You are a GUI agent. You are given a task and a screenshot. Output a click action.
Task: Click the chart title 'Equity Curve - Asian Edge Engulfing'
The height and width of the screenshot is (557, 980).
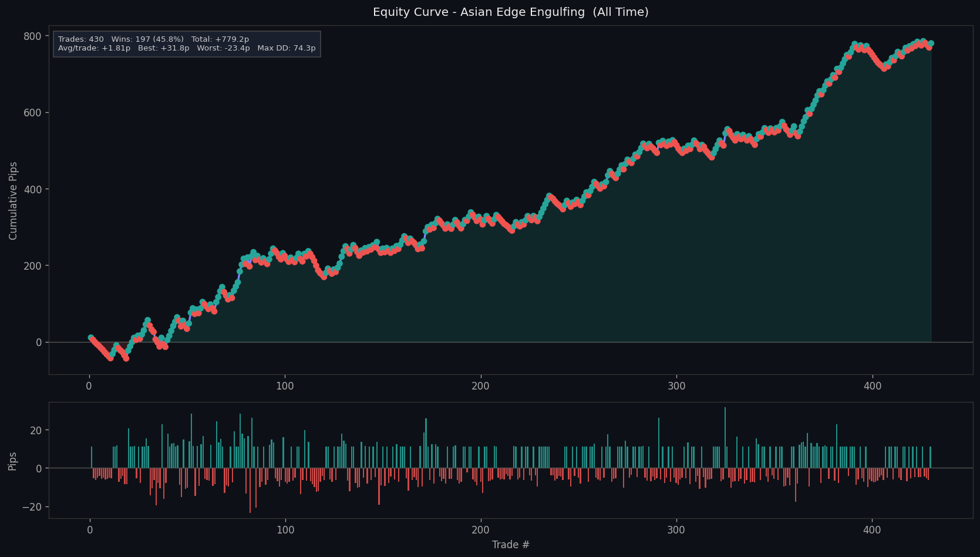(x=510, y=12)
